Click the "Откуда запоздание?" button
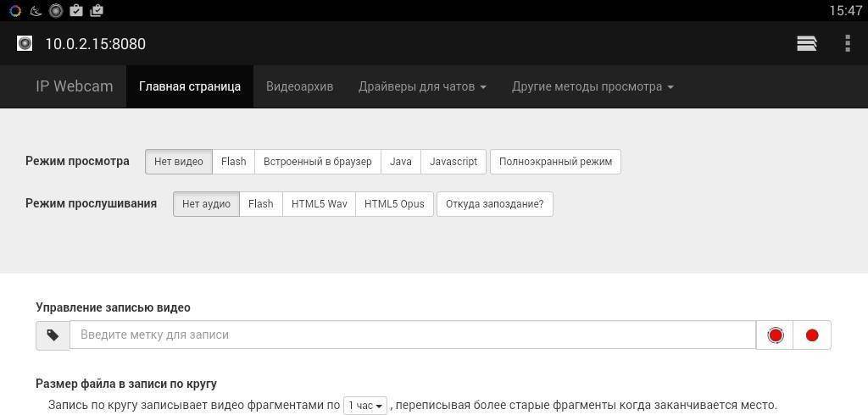Image resolution: width=868 pixels, height=415 pixels. (x=494, y=204)
